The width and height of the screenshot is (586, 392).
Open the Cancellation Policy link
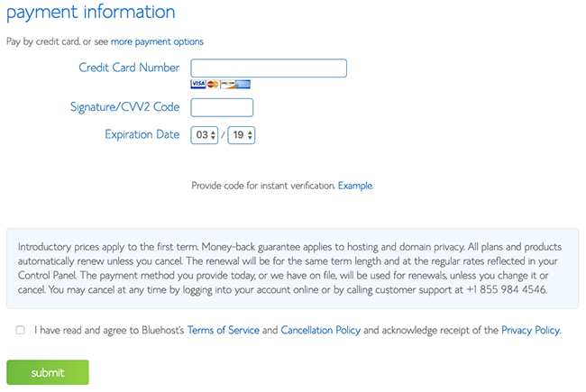(321, 331)
